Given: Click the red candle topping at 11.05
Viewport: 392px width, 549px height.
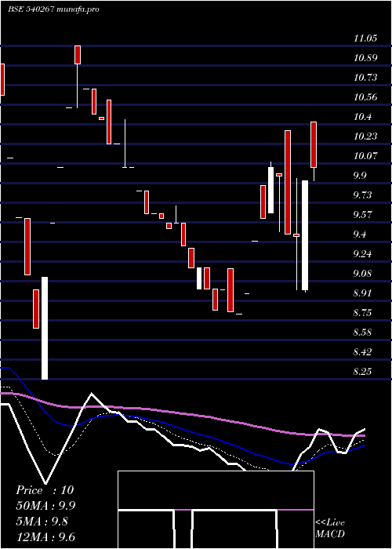Looking at the screenshot, I should click(78, 55).
